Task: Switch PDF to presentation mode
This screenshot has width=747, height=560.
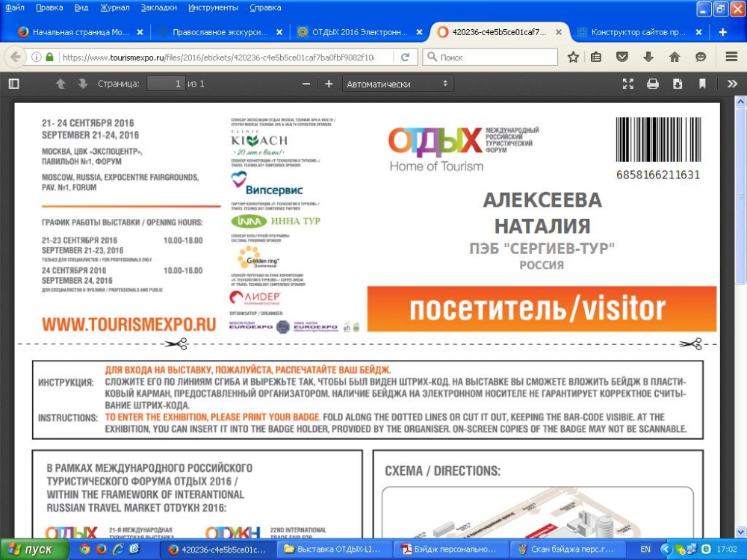Action: click(x=628, y=84)
